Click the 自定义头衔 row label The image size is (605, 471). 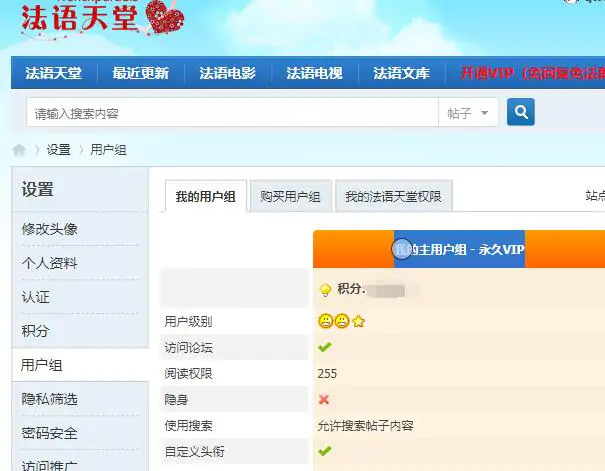(x=194, y=451)
